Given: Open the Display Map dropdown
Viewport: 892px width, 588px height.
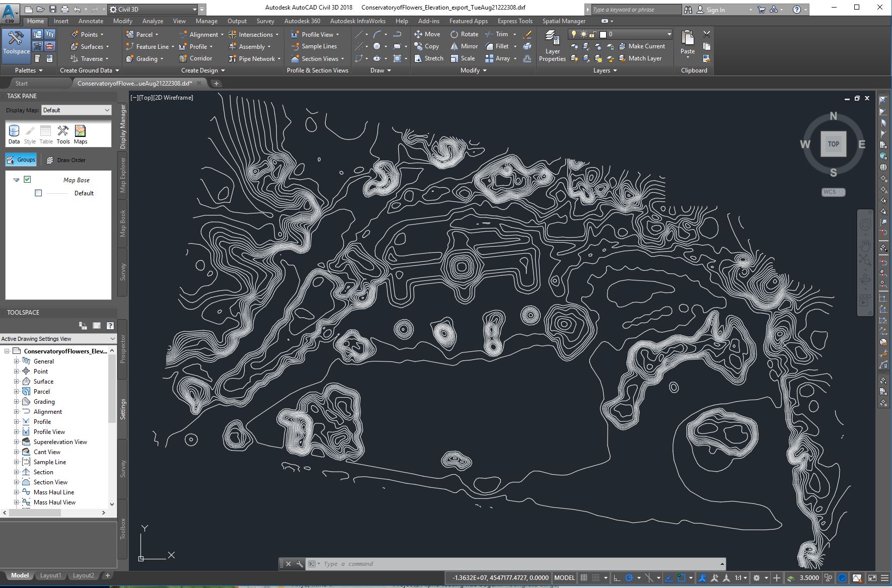Looking at the screenshot, I should [76, 110].
